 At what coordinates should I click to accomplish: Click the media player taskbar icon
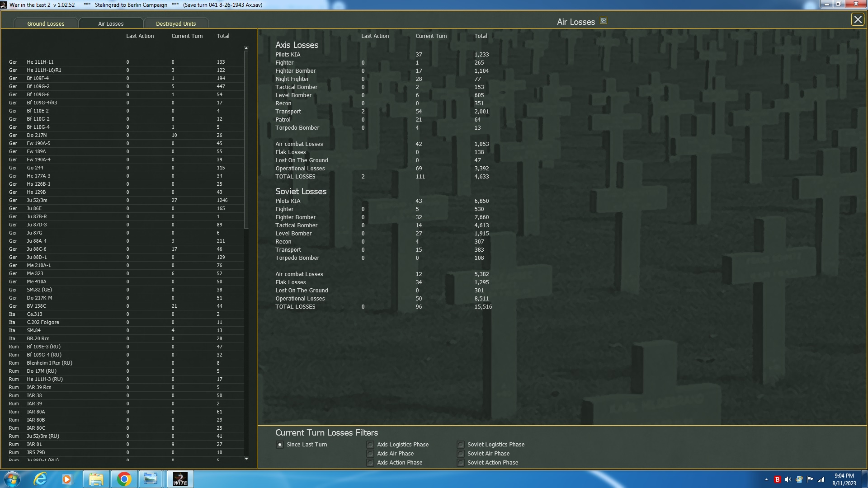(67, 479)
